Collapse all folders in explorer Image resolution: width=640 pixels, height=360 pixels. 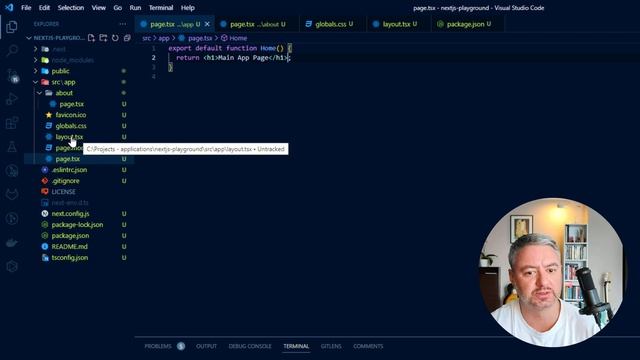[127, 38]
